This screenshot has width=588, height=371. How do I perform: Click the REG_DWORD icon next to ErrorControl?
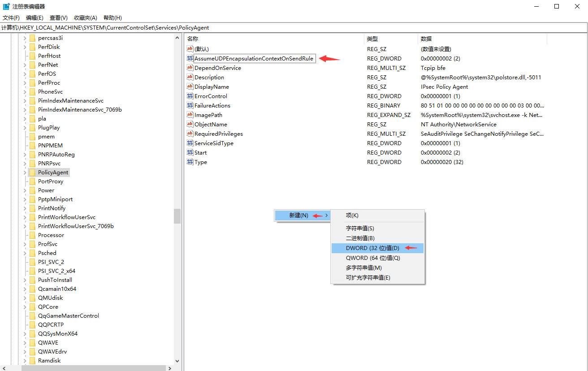click(191, 96)
